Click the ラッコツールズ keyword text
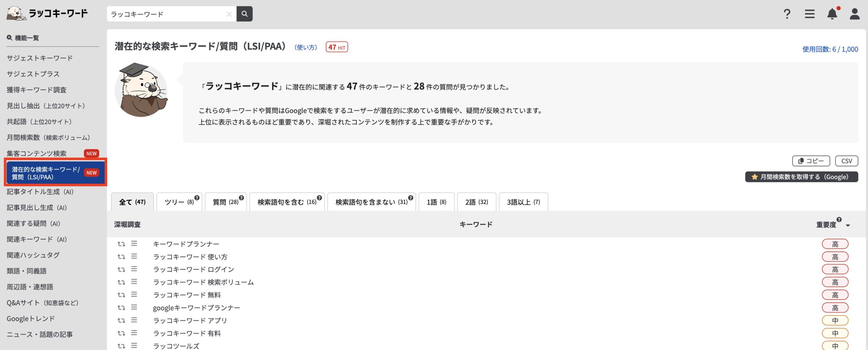The width and height of the screenshot is (868, 350). point(176,346)
